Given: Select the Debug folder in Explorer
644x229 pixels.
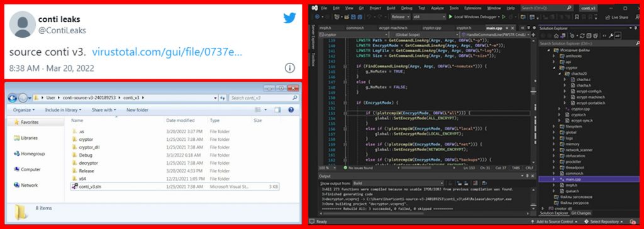Looking at the screenshot, I should [x=85, y=155].
